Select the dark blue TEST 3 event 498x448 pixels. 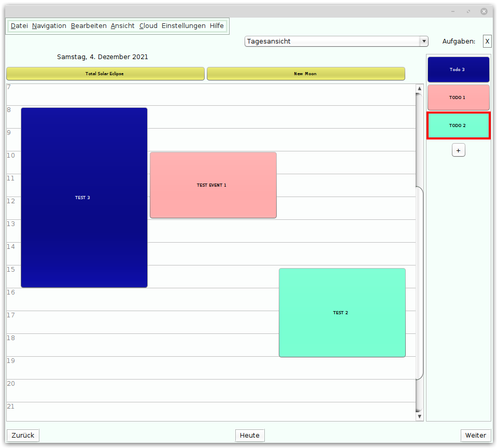pyautogui.click(x=84, y=198)
